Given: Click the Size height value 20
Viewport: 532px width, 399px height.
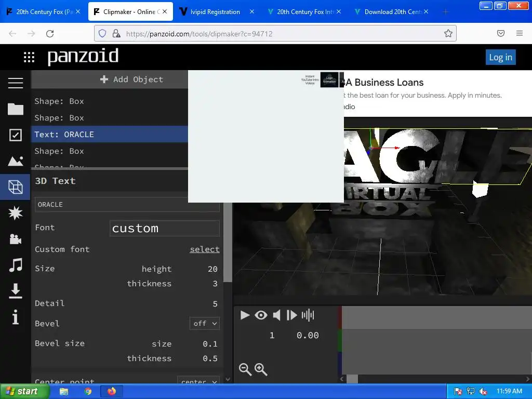Looking at the screenshot, I should (212, 269).
